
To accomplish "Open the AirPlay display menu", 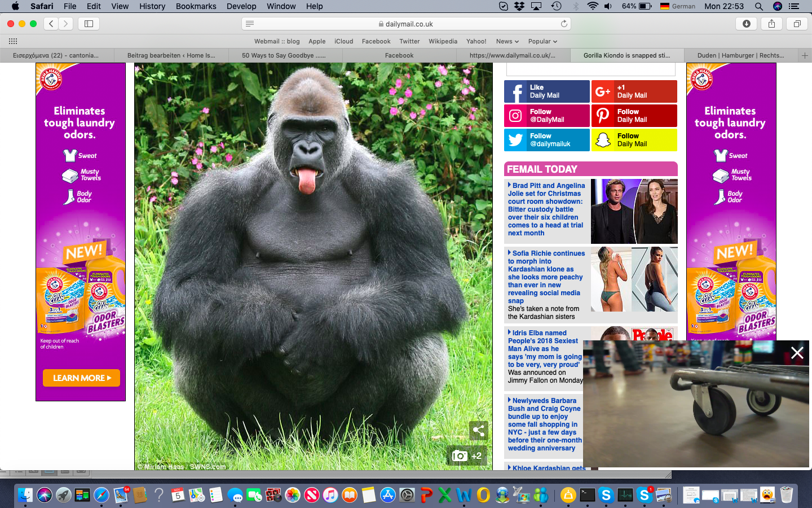I will (536, 6).
